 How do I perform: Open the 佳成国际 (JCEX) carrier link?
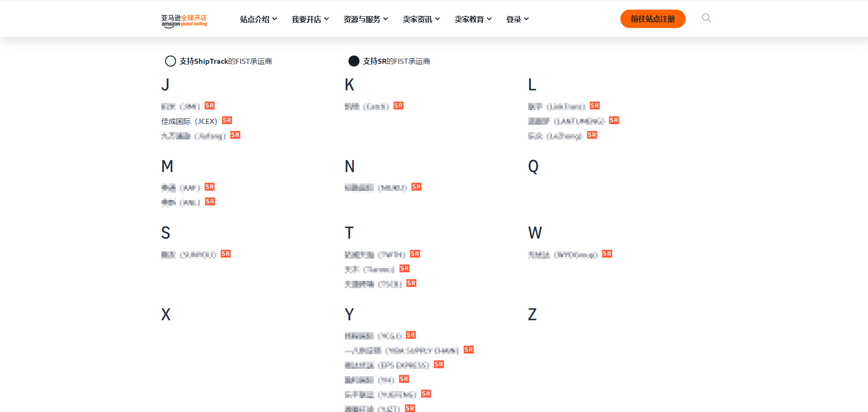[189, 122]
